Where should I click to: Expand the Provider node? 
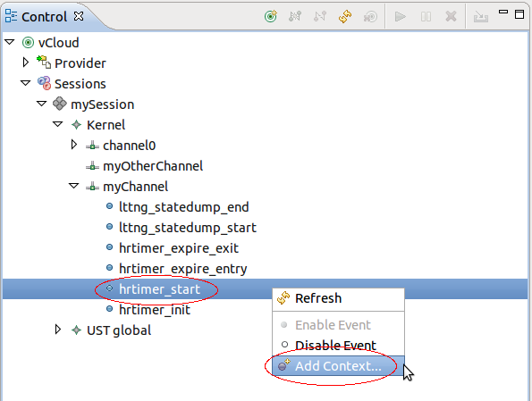click(25, 63)
